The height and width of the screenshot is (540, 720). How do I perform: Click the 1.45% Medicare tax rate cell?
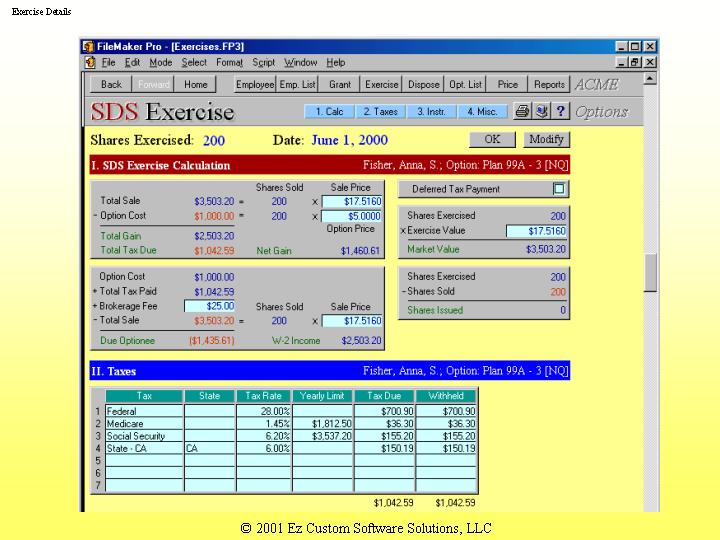pos(264,423)
